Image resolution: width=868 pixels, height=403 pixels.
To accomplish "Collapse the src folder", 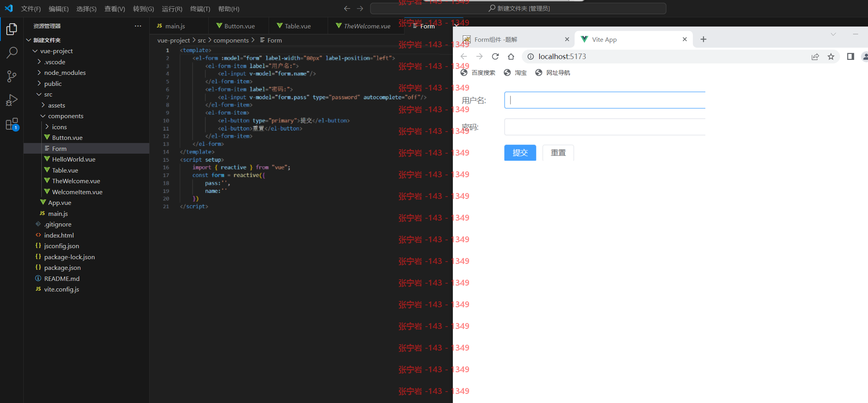I will [39, 95].
